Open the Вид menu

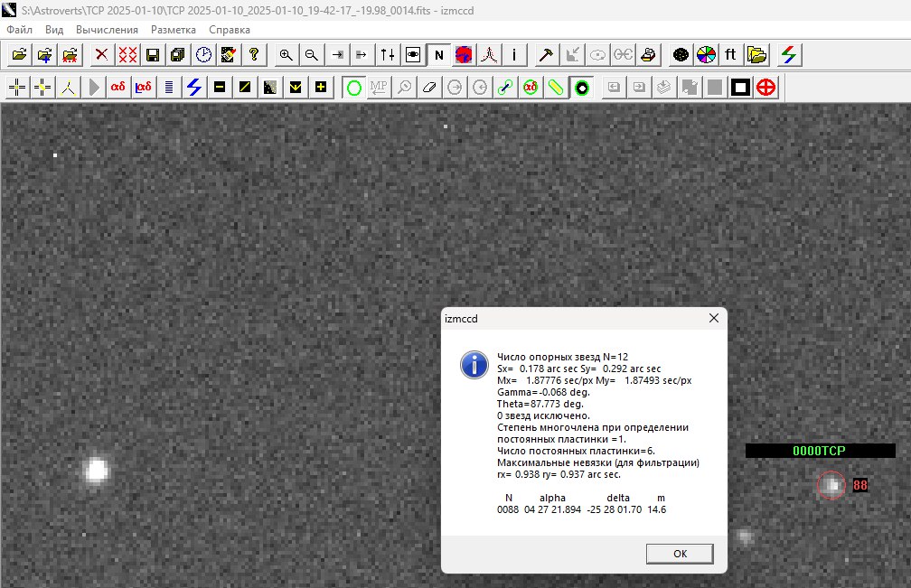click(54, 30)
